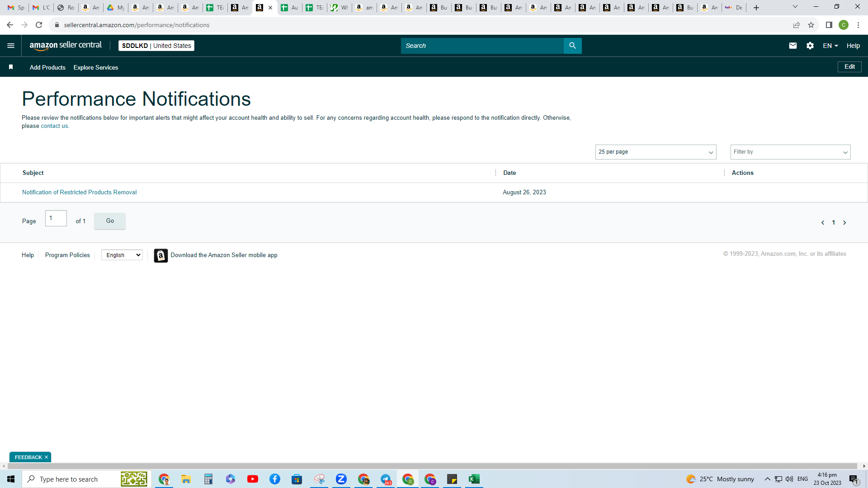Viewport: 868px width, 488px height.
Task: Click the Subject column header
Action: point(33,173)
